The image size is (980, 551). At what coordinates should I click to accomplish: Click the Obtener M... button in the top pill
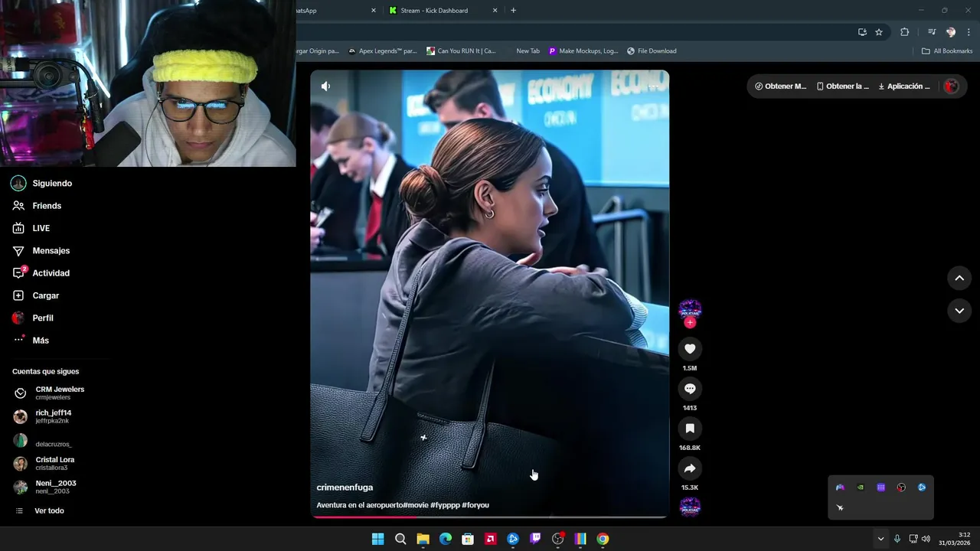pos(781,86)
